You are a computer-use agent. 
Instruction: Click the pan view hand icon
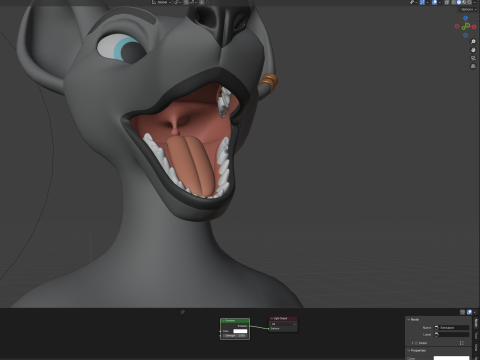473,50
